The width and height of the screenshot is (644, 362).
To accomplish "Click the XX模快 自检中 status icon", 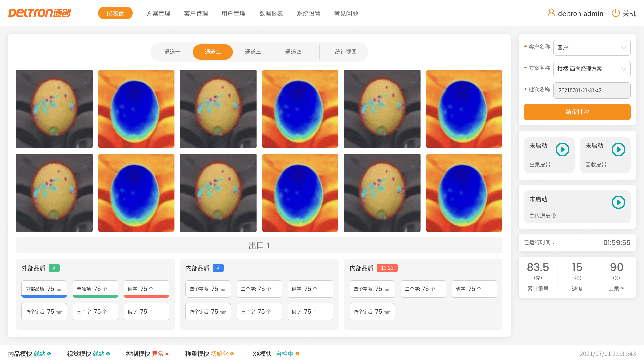I will (297, 354).
